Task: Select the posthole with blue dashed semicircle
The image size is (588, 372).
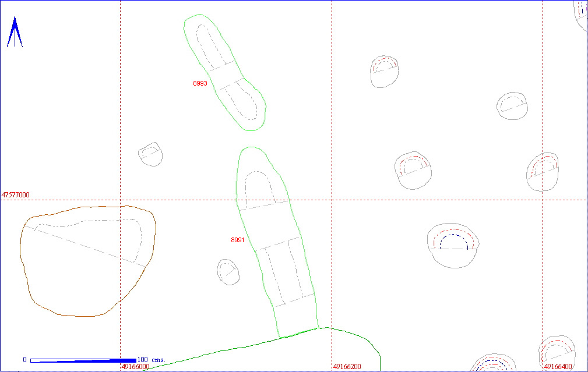Action: 453,245
